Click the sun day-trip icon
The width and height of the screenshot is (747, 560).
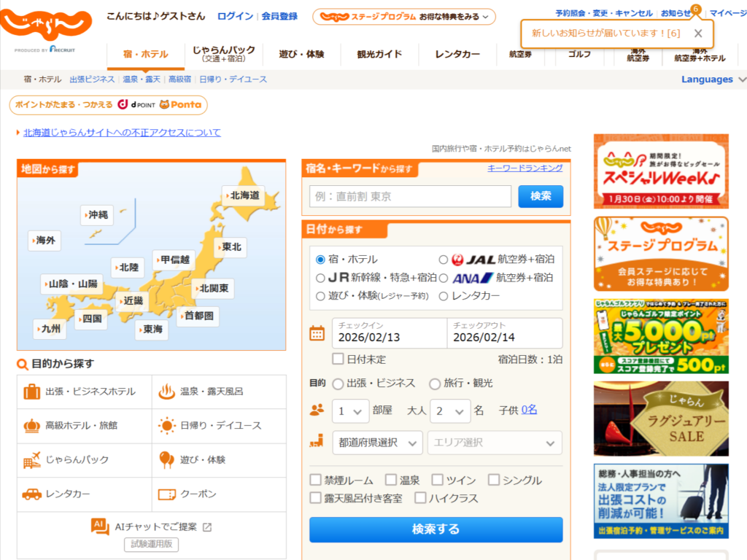point(167,426)
